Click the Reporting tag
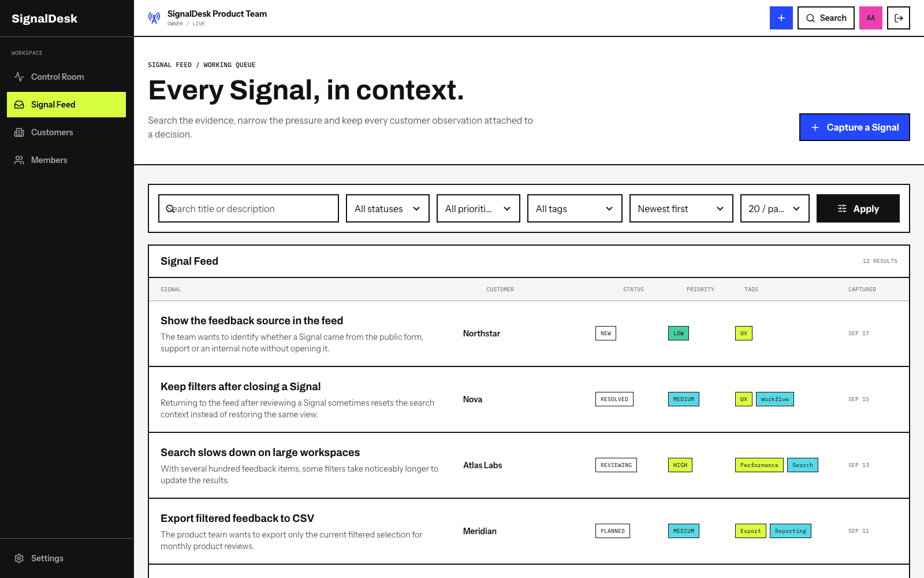This screenshot has width=924, height=578. tap(791, 531)
